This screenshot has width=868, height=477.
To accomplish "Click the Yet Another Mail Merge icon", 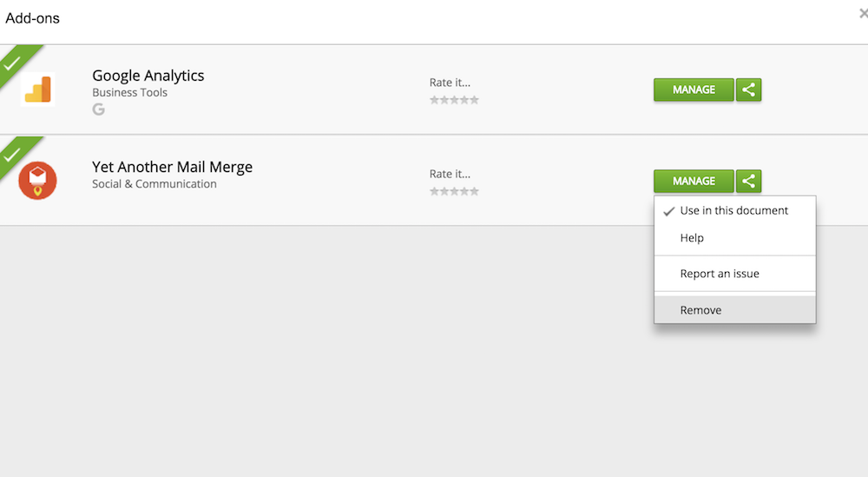I will pyautogui.click(x=37, y=180).
